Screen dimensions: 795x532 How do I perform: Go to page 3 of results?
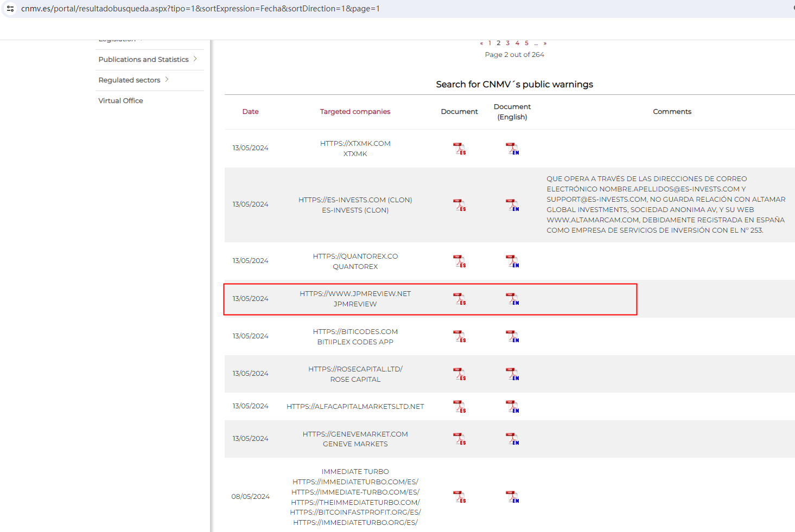(x=507, y=43)
